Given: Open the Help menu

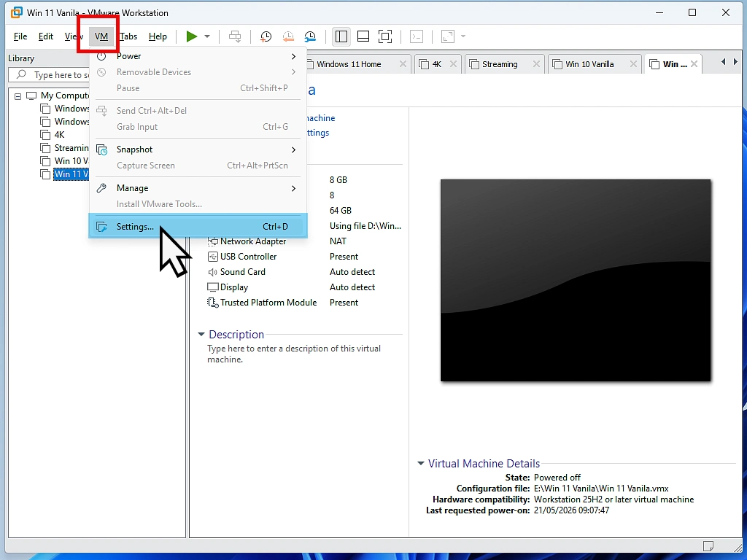Looking at the screenshot, I should coord(158,36).
